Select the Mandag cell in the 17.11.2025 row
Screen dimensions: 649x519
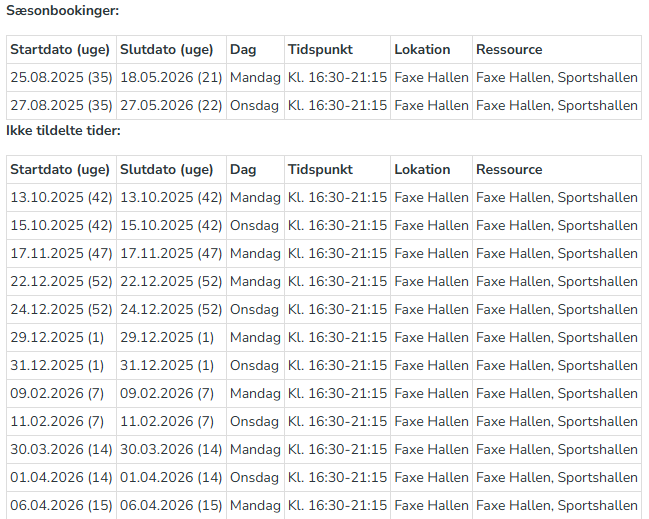pos(255,253)
